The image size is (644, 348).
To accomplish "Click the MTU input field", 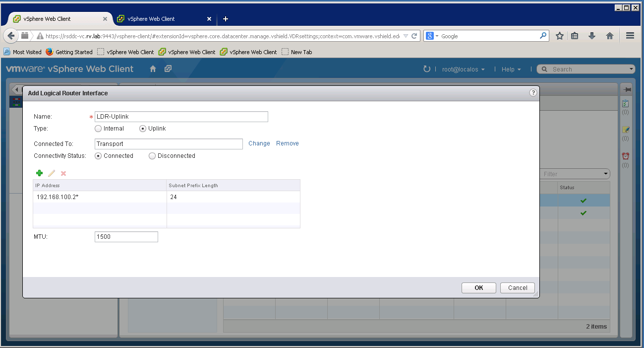I will pos(126,237).
